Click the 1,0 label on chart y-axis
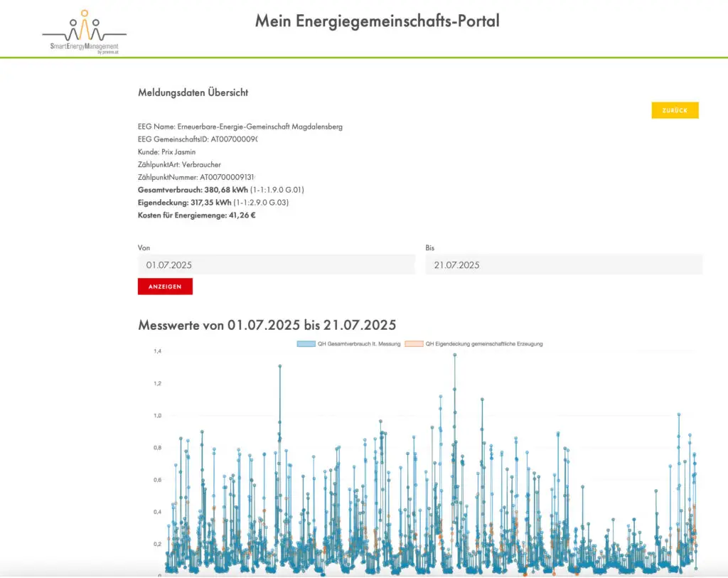 tap(157, 416)
